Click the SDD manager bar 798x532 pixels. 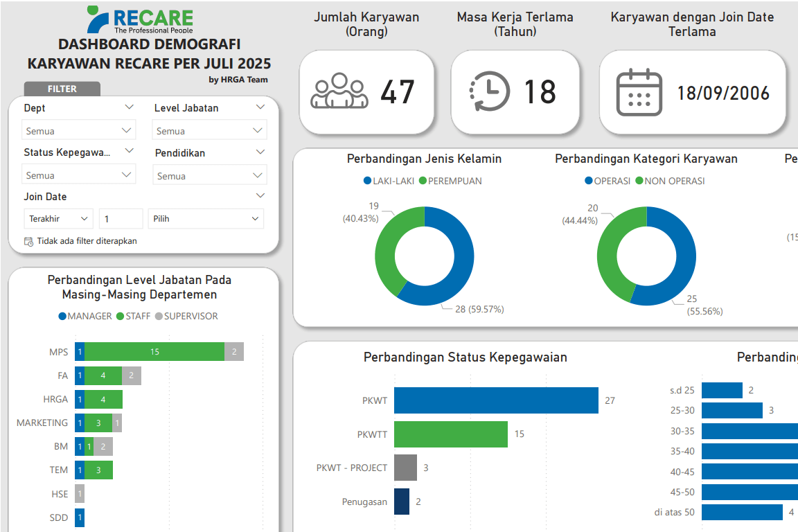point(80,517)
